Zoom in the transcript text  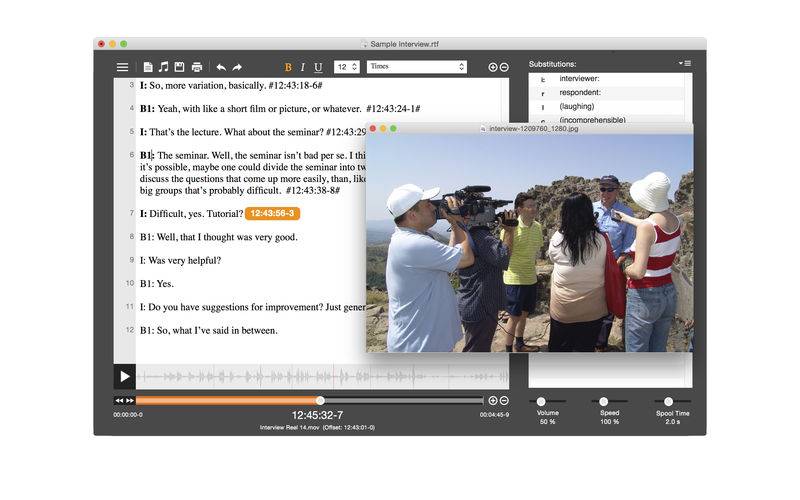tap(492, 67)
